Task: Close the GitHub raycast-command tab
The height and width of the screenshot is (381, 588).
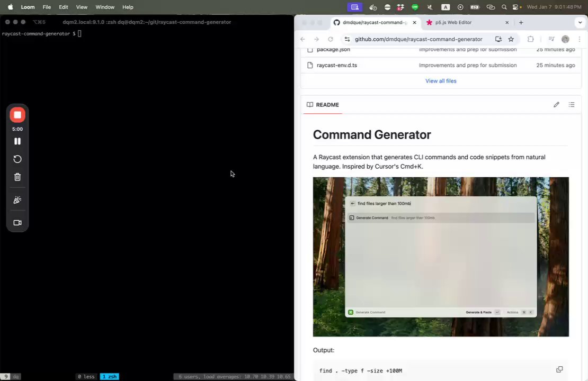Action: click(414, 22)
